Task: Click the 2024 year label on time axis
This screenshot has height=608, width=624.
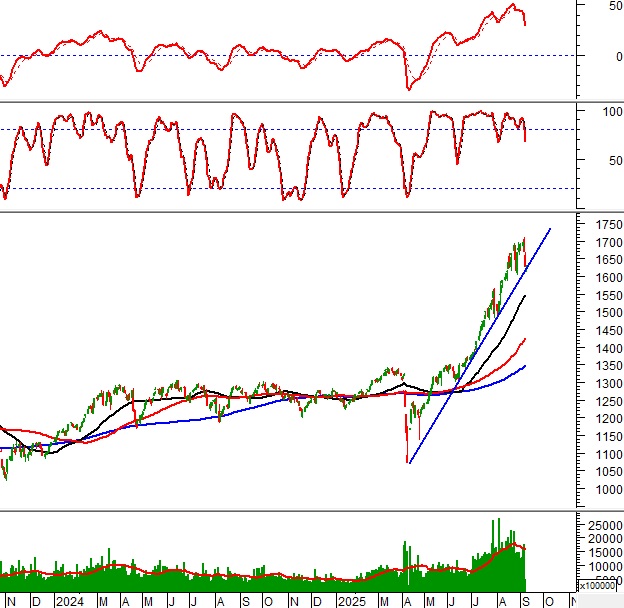Action: pyautogui.click(x=69, y=601)
